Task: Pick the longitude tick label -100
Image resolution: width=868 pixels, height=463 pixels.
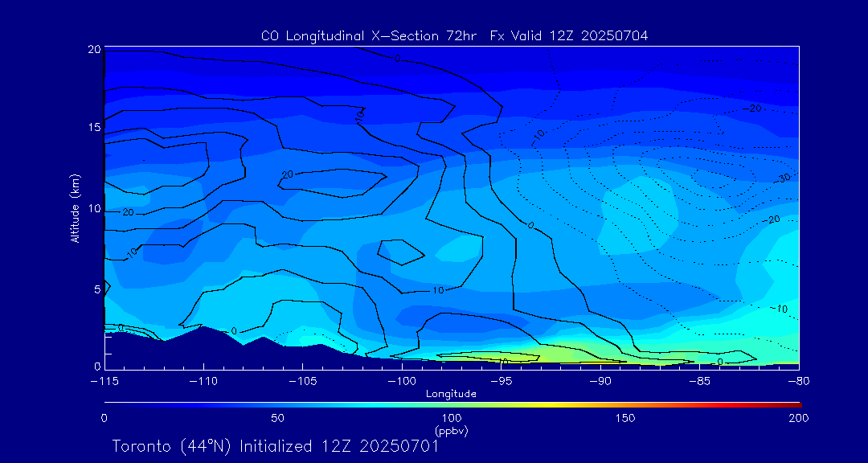Action: (401, 382)
